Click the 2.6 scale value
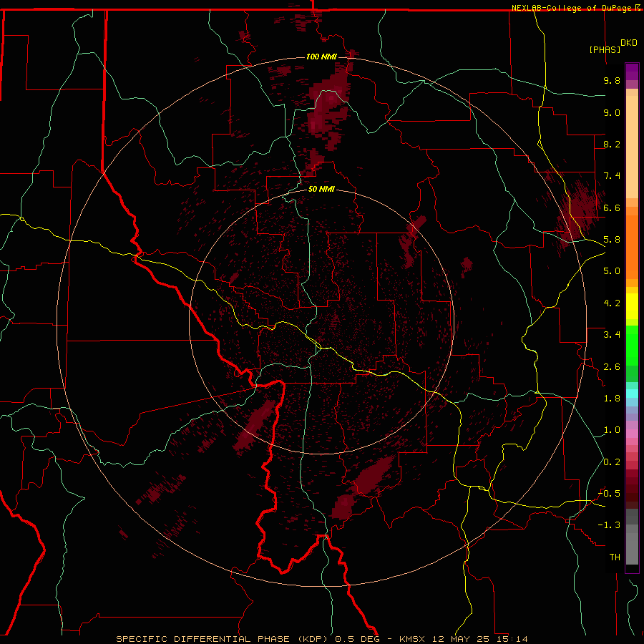The image size is (644, 644). point(612,367)
